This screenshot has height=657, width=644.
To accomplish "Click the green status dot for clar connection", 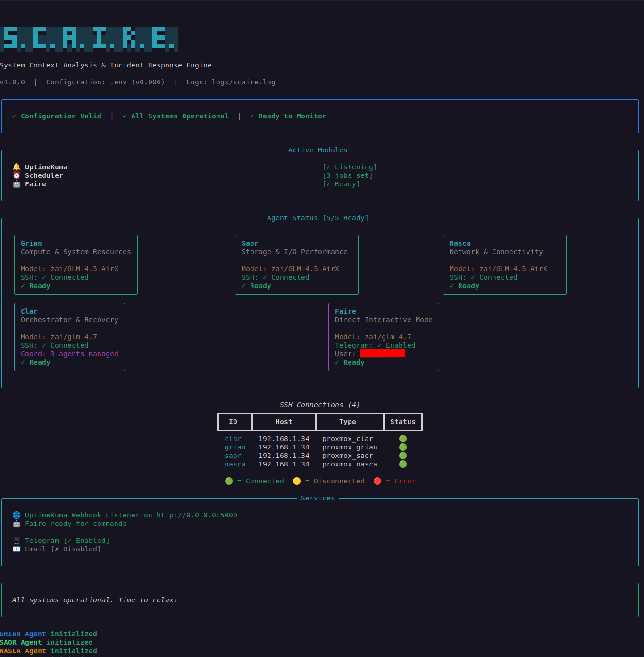I will pyautogui.click(x=402, y=438).
